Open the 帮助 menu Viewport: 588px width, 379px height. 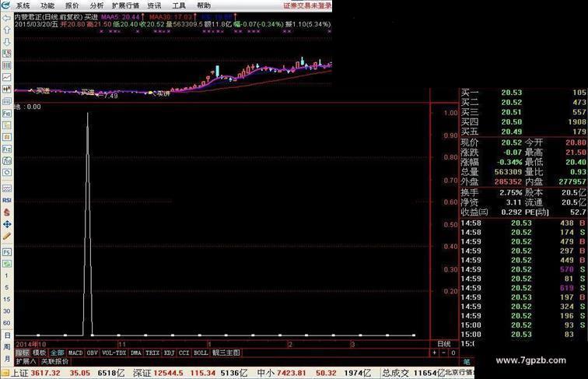coord(204,5)
